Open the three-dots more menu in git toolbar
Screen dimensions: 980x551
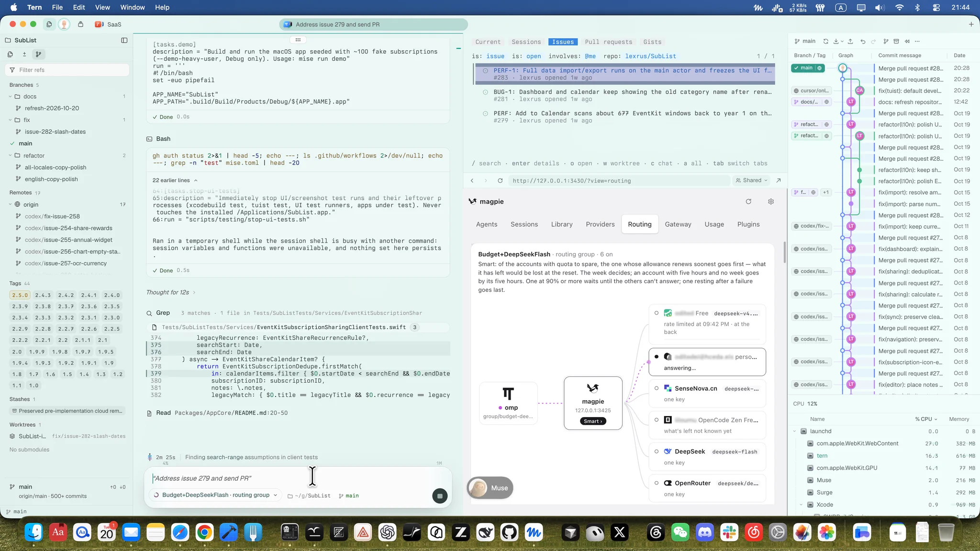tap(917, 41)
